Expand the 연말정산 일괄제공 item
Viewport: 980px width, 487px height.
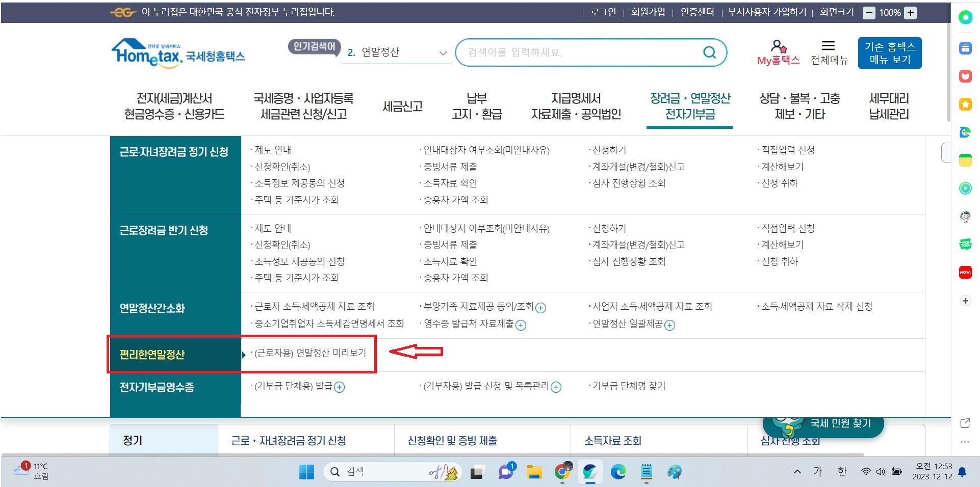pos(672,325)
